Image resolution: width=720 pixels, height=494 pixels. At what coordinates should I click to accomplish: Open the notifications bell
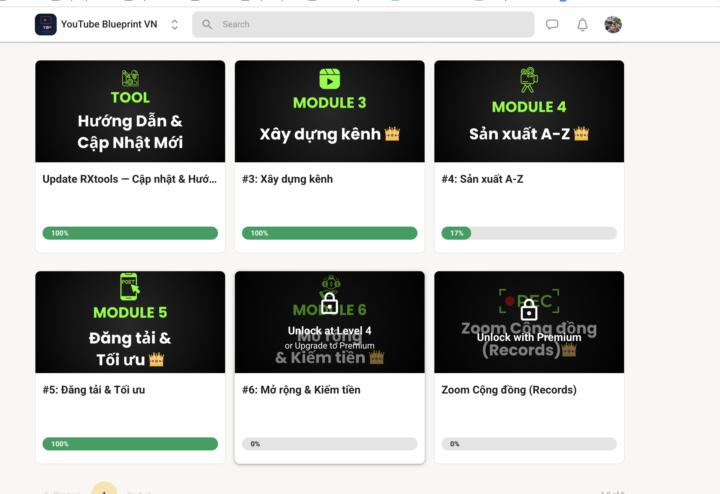click(x=582, y=24)
